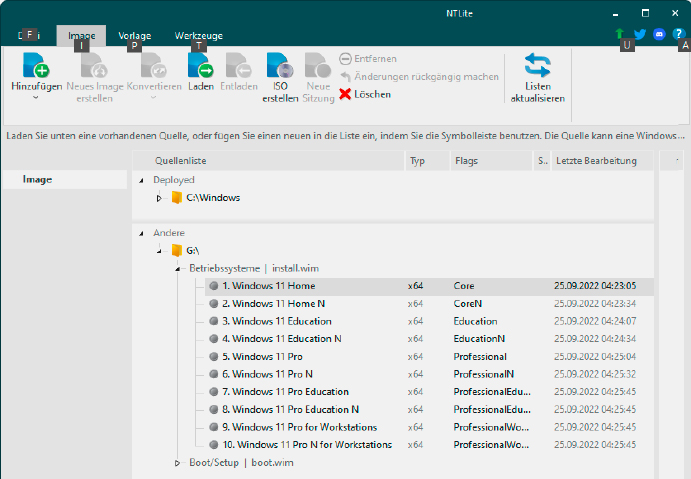This screenshot has height=479, width=691.
Task: Click the Entladen unload icon
Action: (239, 65)
